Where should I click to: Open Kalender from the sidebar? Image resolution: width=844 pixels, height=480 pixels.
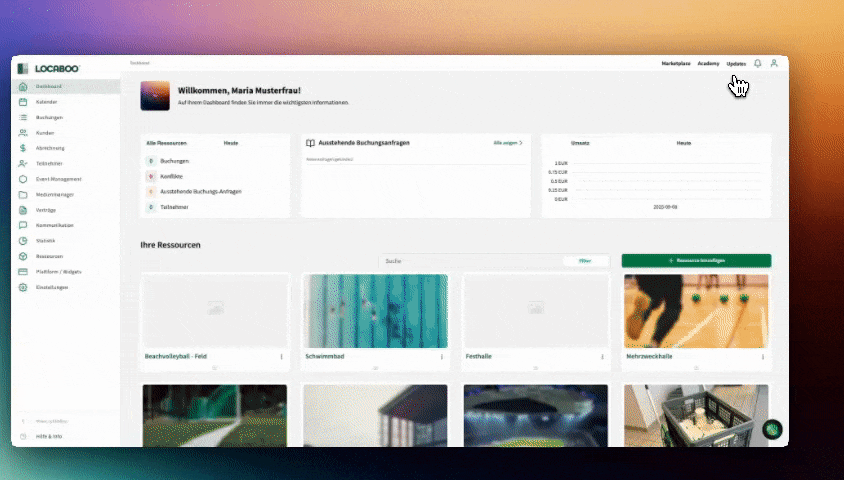[46, 102]
